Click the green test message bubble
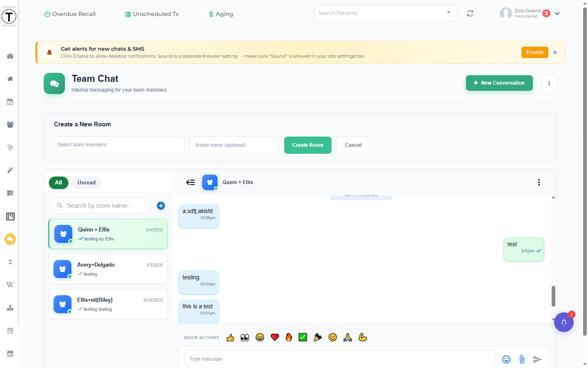 click(x=524, y=249)
